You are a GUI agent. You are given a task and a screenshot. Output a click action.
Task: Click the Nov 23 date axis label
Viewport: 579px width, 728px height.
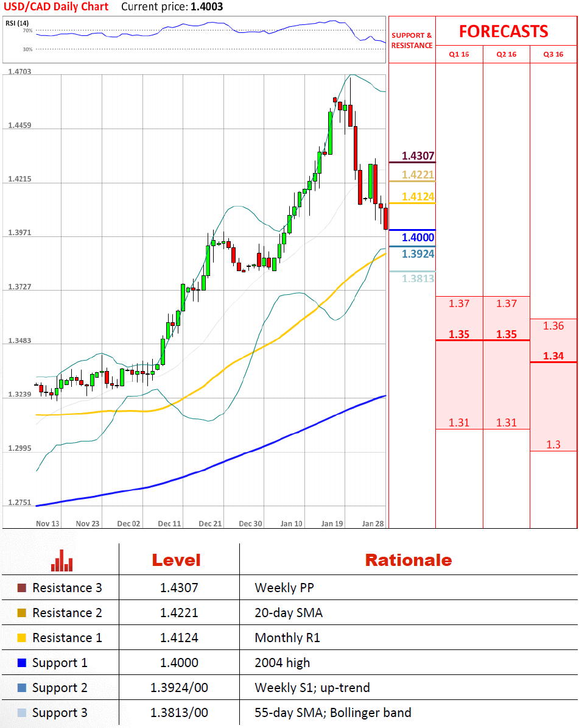pyautogui.click(x=88, y=524)
